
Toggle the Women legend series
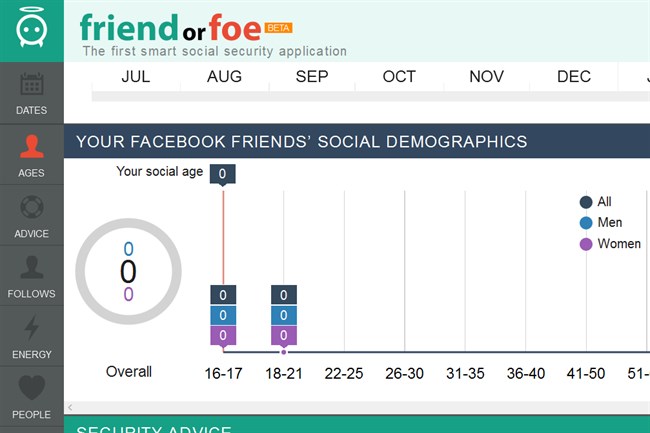pos(587,244)
